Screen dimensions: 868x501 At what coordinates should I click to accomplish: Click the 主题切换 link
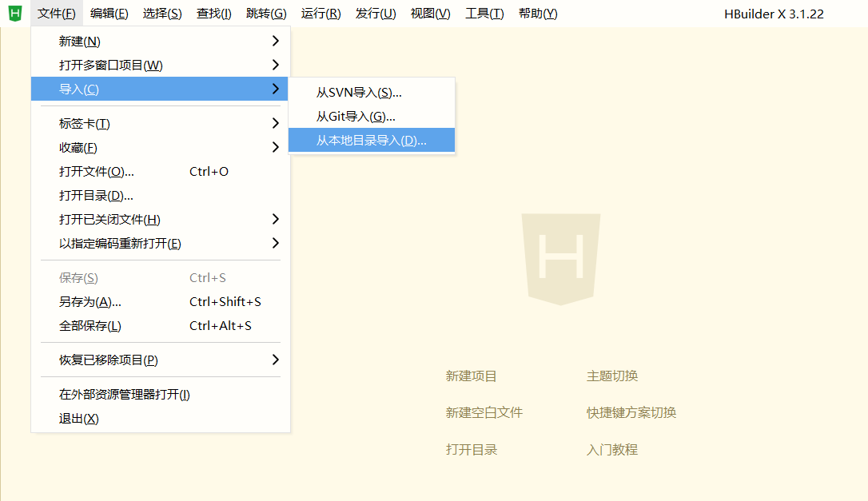click(612, 376)
